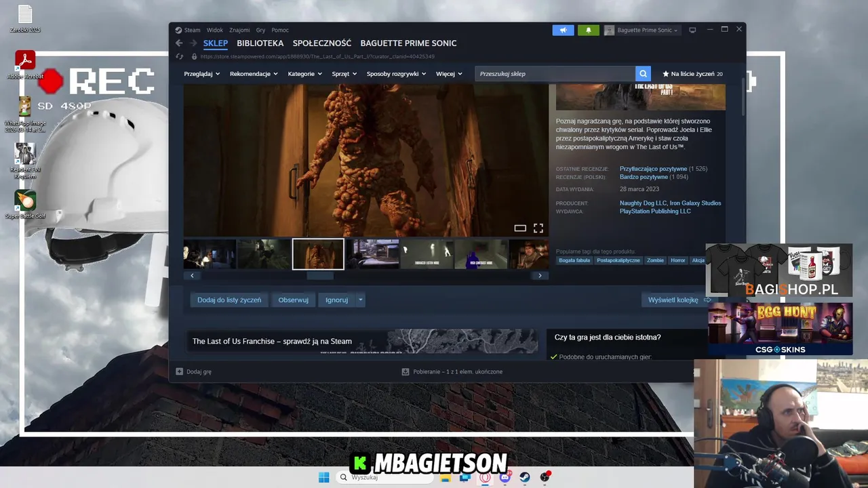Screen dimensions: 868x488
Task: Open the Baguette Prime Sonic account dropdown
Action: click(641, 30)
